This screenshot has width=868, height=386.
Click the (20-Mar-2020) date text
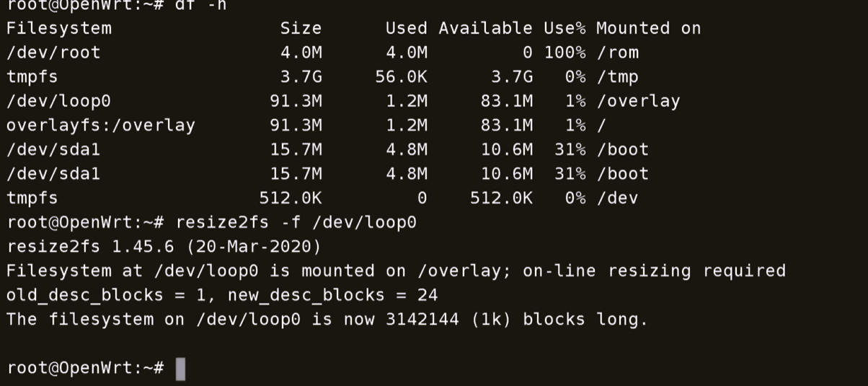pos(254,247)
